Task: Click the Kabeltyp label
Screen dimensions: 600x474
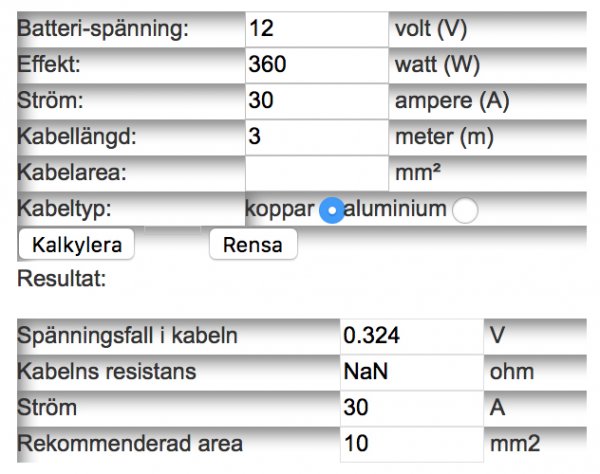Action: point(63,209)
